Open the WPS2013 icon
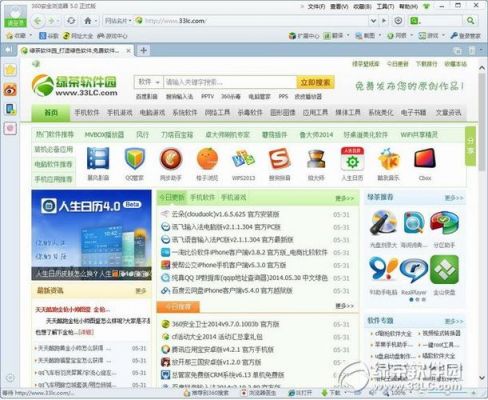This screenshot has height=400, width=488. 243,159
